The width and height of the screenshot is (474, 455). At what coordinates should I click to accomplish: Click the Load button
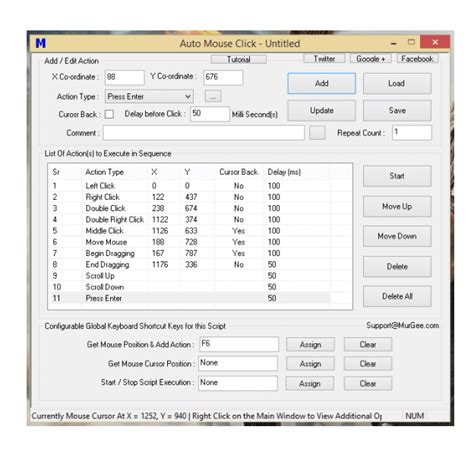click(397, 83)
